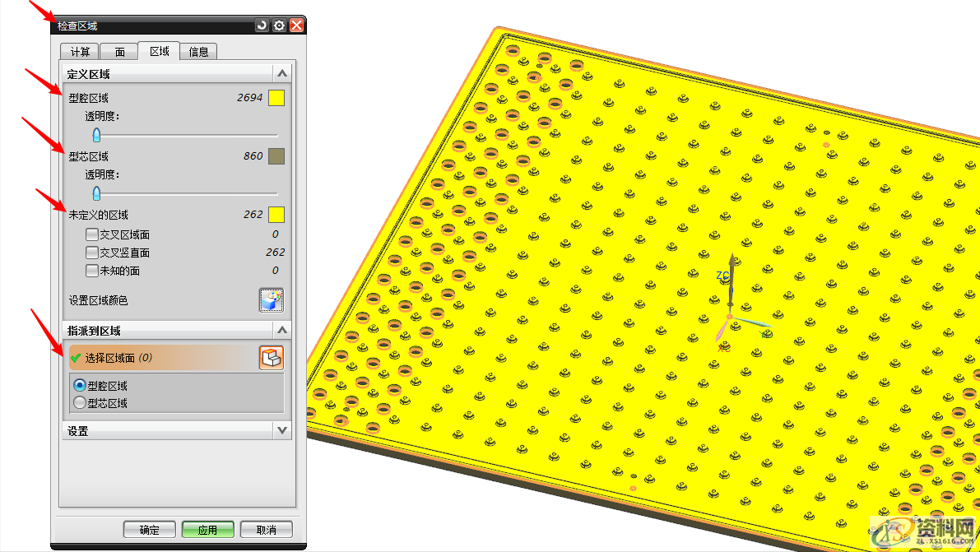Click the 应用 button
This screenshot has height=552, width=980.
pos(207,530)
